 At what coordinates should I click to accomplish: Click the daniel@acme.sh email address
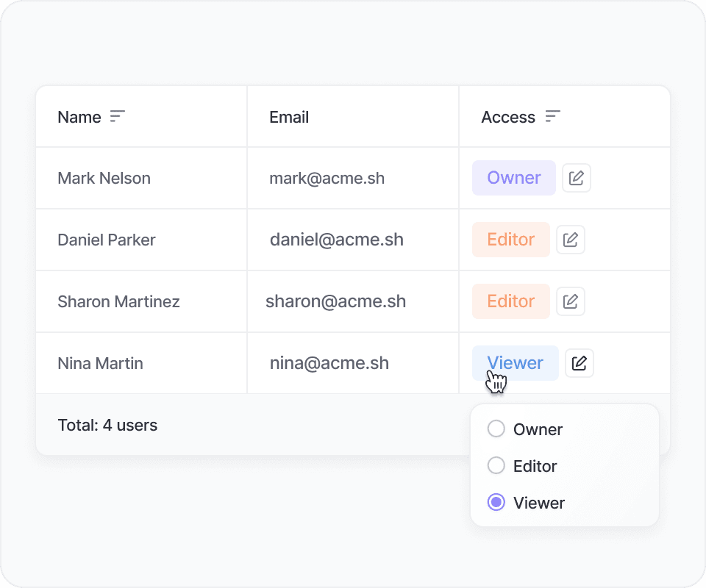coord(336,240)
